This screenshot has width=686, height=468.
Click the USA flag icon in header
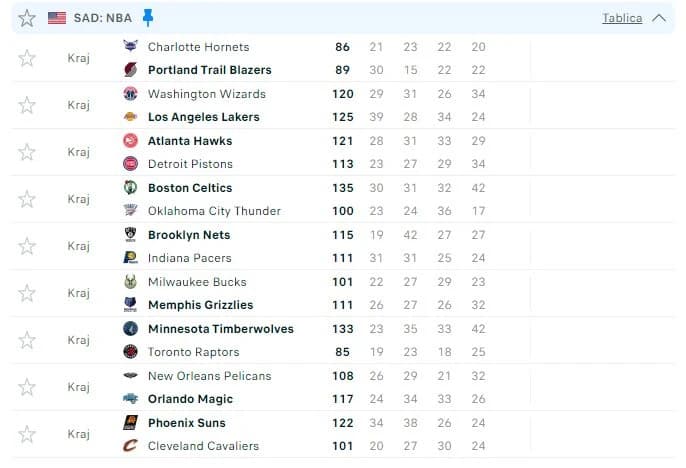pos(57,18)
